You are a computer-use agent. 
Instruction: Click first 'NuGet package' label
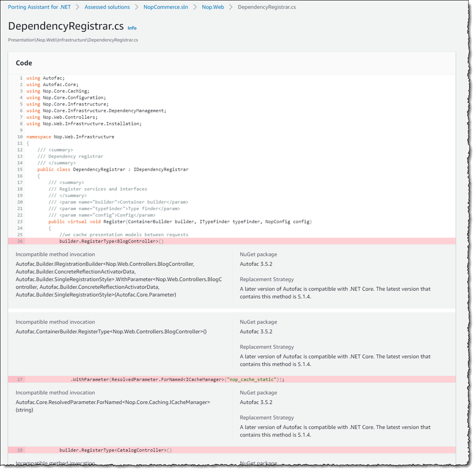pyautogui.click(x=258, y=255)
